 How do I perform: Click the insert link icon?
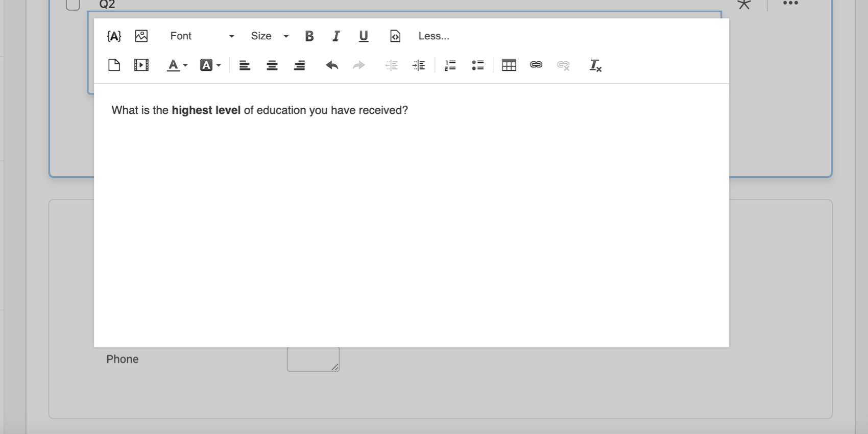536,65
